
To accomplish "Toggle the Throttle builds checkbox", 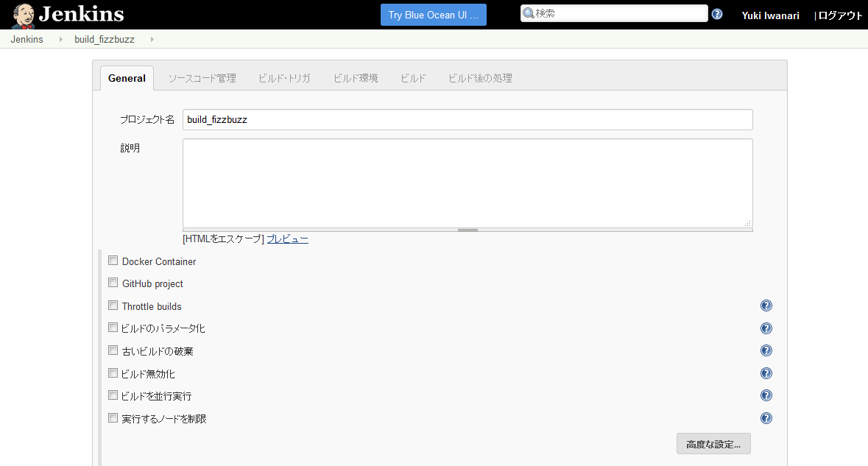I will coord(113,306).
